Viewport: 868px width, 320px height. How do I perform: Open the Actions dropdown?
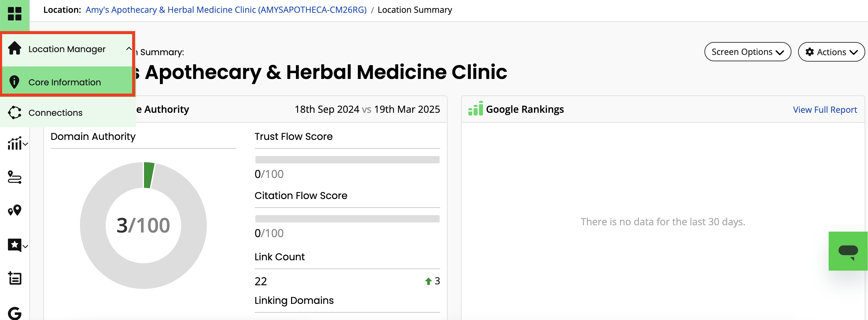[830, 52]
